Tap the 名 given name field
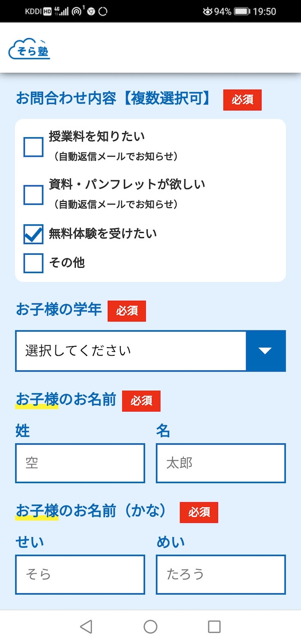 point(221,463)
